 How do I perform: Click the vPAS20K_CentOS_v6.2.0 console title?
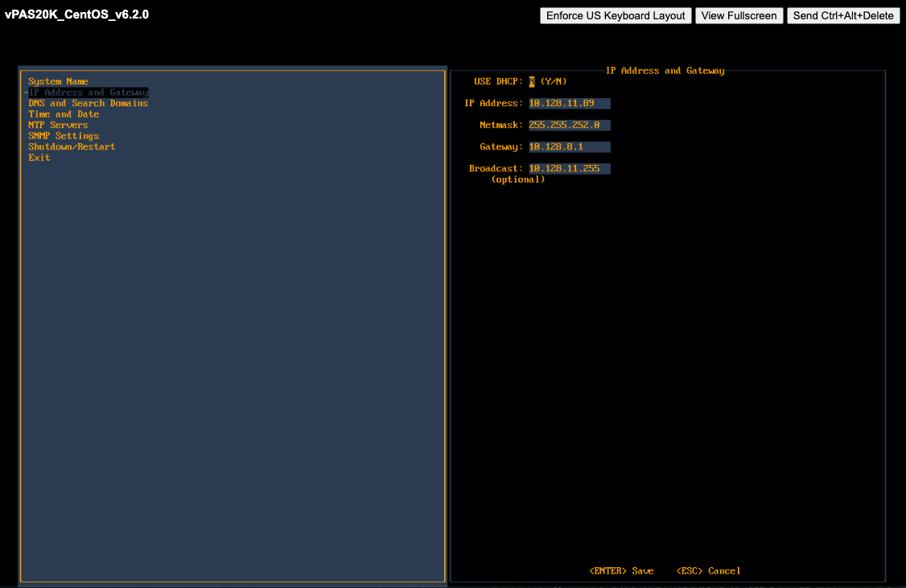coord(77,14)
